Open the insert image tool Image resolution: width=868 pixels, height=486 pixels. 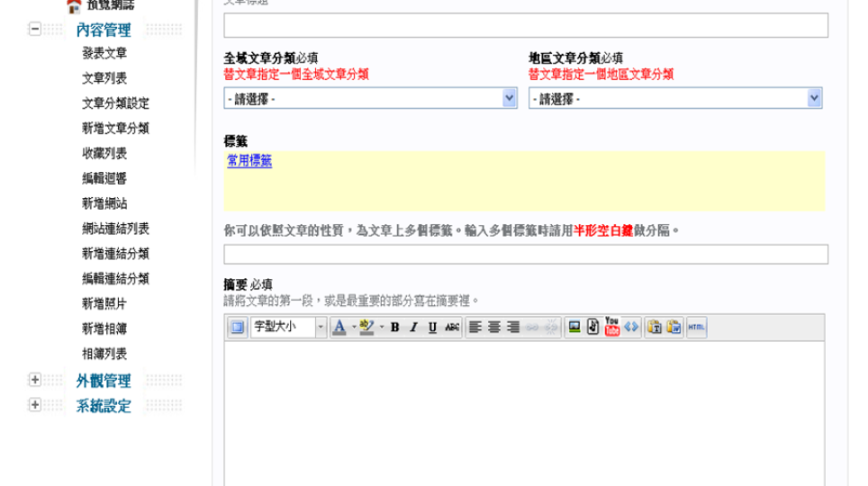pos(574,328)
